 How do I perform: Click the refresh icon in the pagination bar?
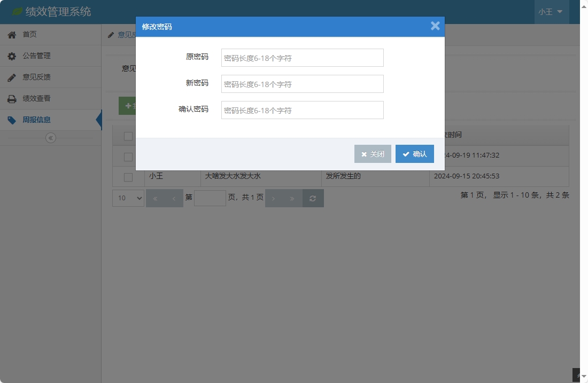313,198
